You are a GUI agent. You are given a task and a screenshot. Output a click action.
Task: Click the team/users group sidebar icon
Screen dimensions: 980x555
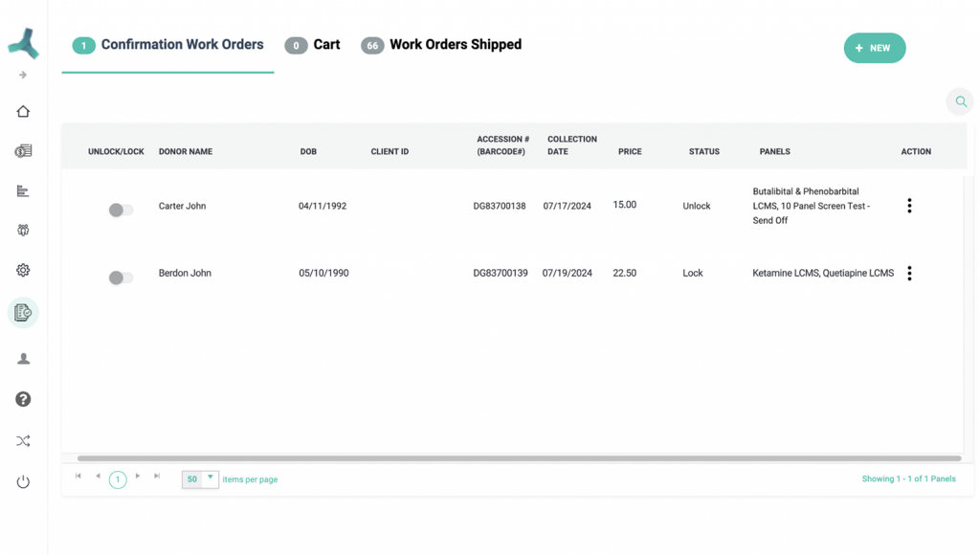click(x=22, y=230)
